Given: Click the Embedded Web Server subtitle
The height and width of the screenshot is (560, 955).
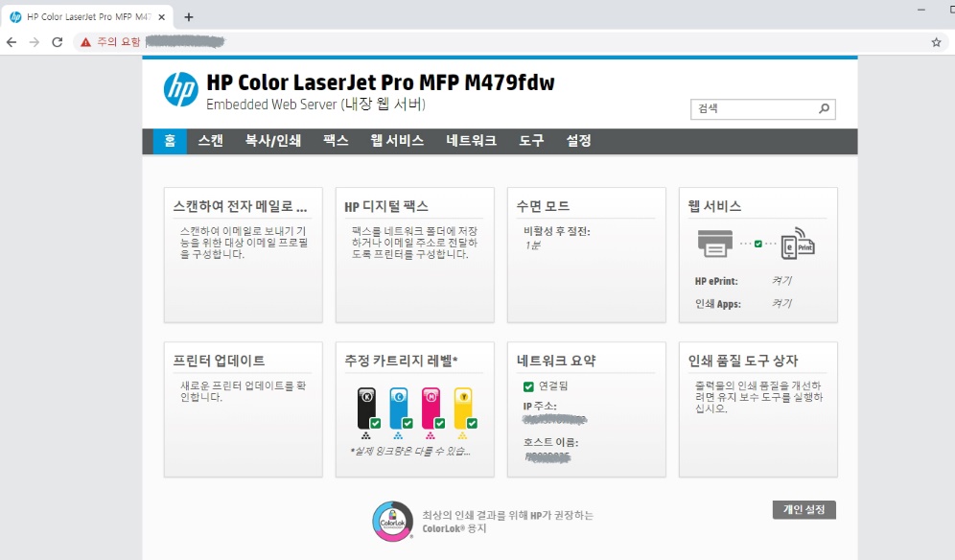Looking at the screenshot, I should (x=316, y=105).
